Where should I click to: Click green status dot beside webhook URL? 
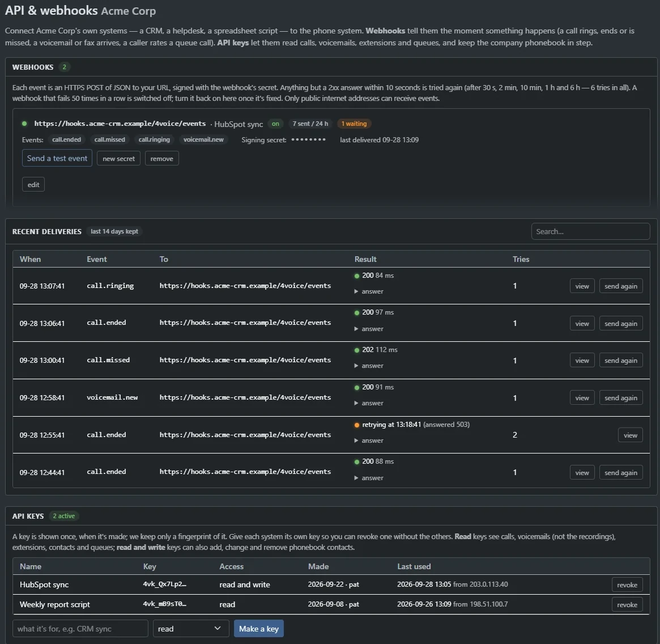[x=24, y=124]
